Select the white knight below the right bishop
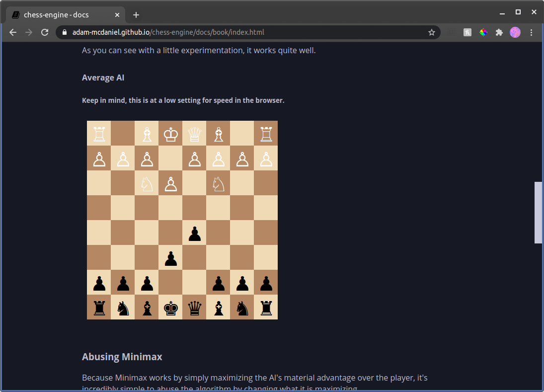544x392 pixels. [x=219, y=183]
